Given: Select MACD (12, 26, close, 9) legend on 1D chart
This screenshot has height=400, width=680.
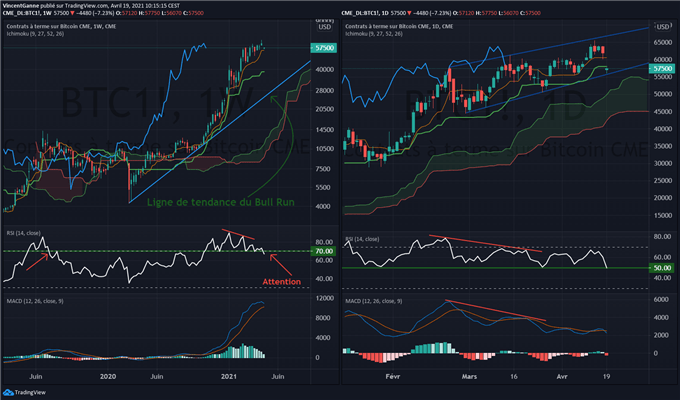Looking at the screenshot, I should pyautogui.click(x=373, y=301).
